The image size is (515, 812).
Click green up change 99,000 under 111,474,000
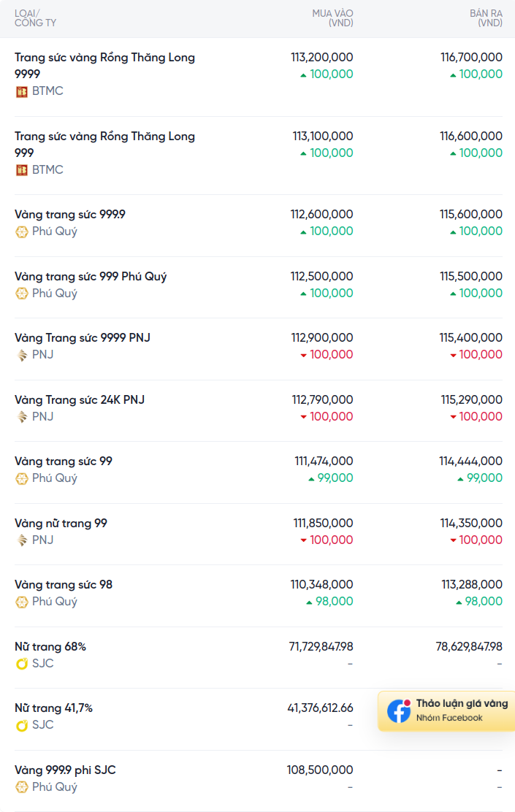(330, 478)
